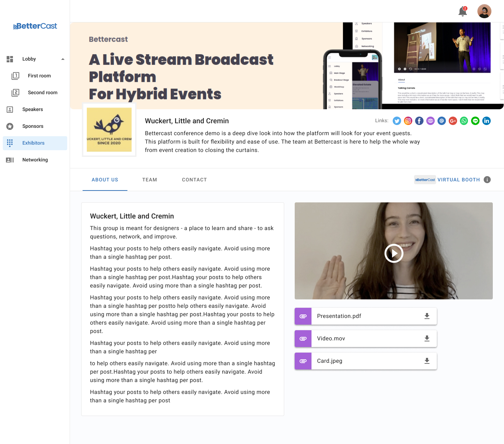Switch to the CONTACT tab
504x444 pixels.
click(194, 180)
